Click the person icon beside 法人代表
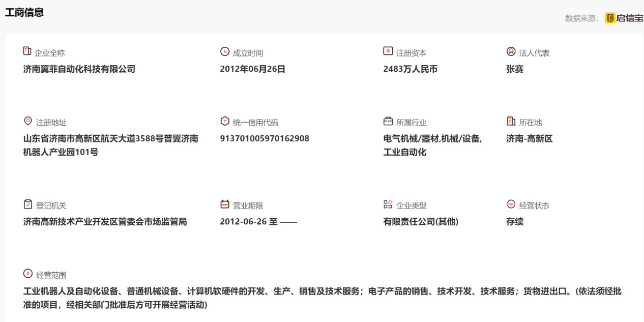Image resolution: width=644 pixels, height=322 pixels. 511,51
